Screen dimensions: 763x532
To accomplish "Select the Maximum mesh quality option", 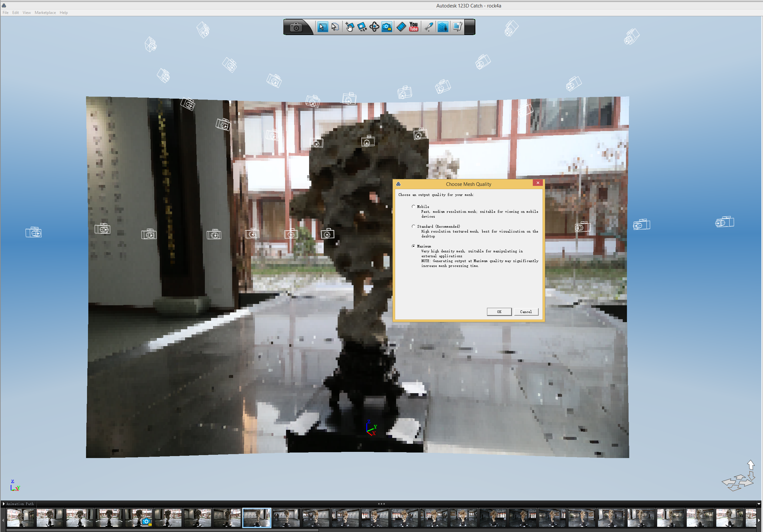I will 413,246.
